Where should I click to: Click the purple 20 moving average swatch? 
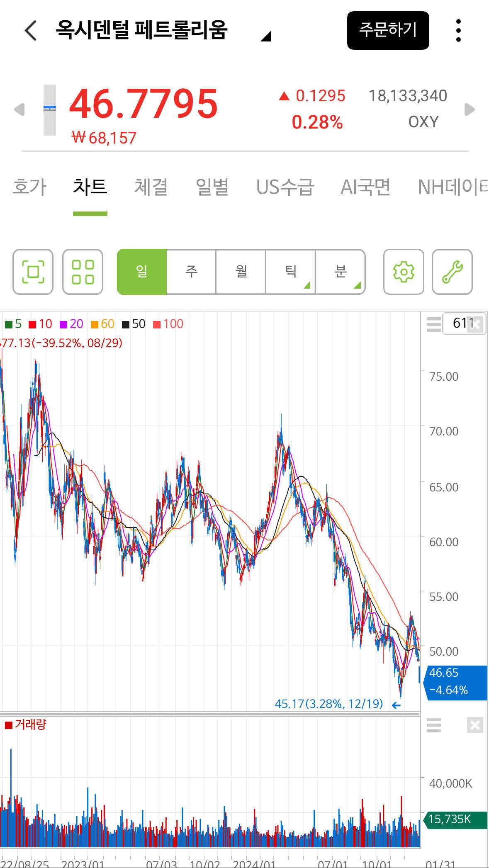point(63,324)
